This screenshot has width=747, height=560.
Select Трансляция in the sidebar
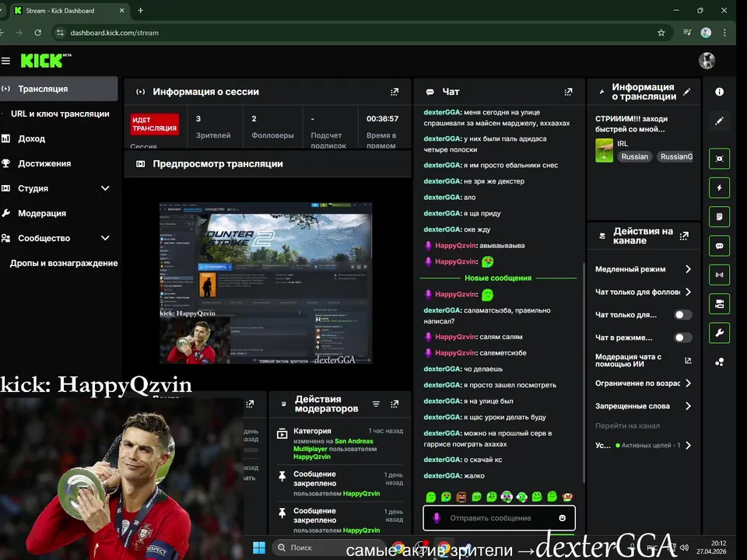click(x=58, y=89)
